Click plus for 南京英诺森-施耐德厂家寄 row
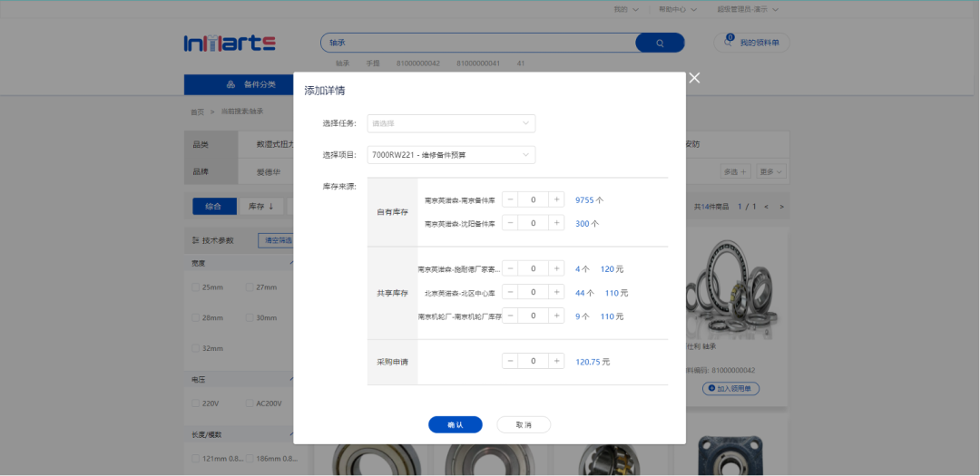This screenshot has height=476, width=980. coord(556,268)
